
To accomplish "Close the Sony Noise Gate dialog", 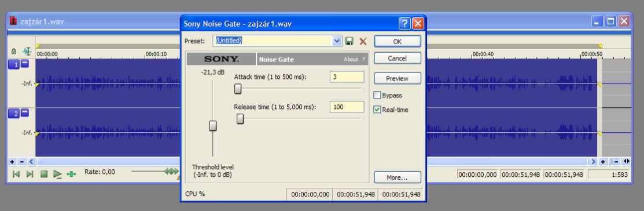I will [418, 23].
